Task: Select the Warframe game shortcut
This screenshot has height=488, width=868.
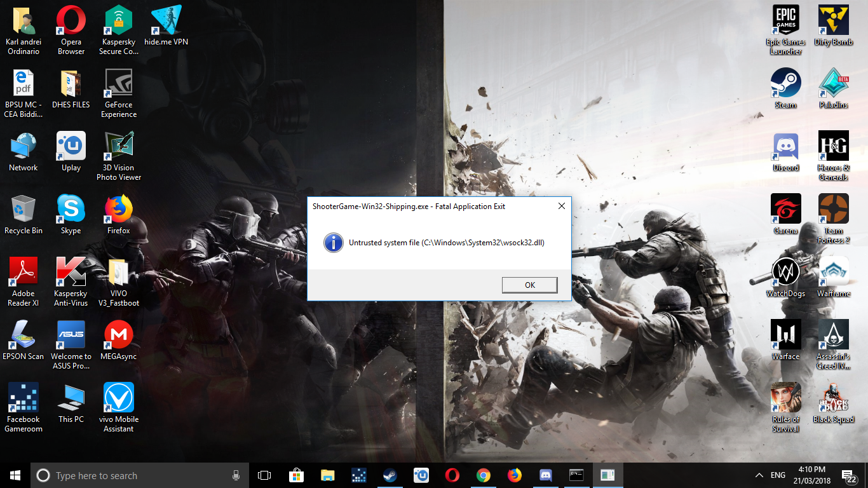Action: pos(834,278)
